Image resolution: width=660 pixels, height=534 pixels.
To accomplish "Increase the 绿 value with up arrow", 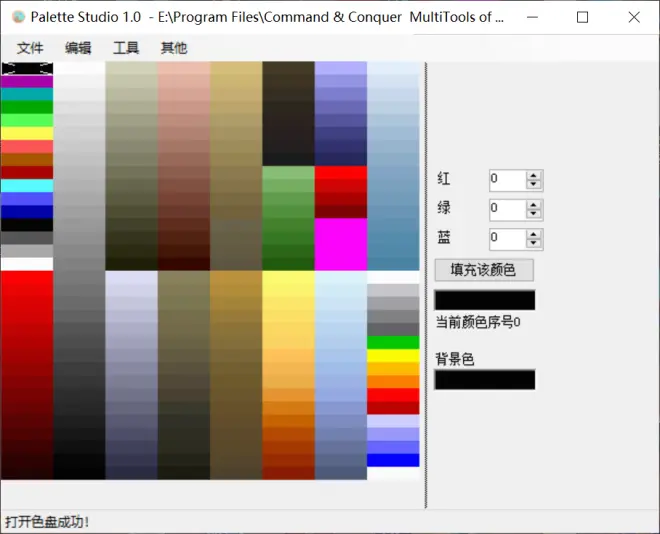I will [x=534, y=205].
